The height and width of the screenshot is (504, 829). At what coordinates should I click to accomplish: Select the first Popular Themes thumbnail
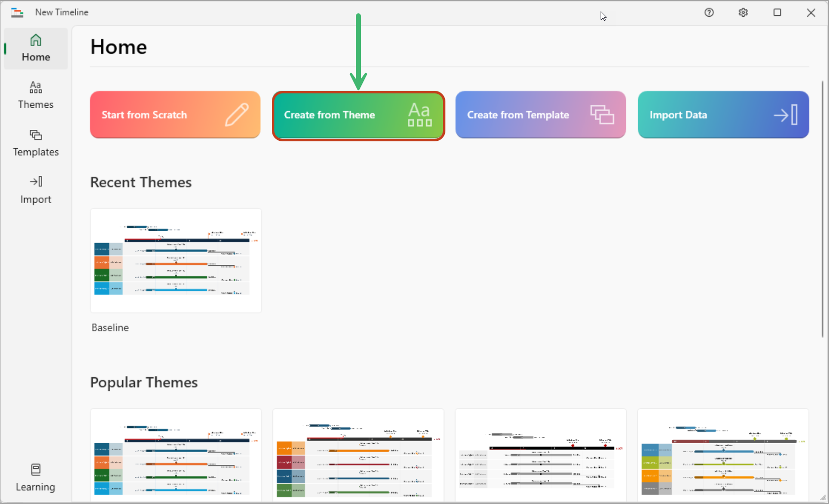click(175, 455)
